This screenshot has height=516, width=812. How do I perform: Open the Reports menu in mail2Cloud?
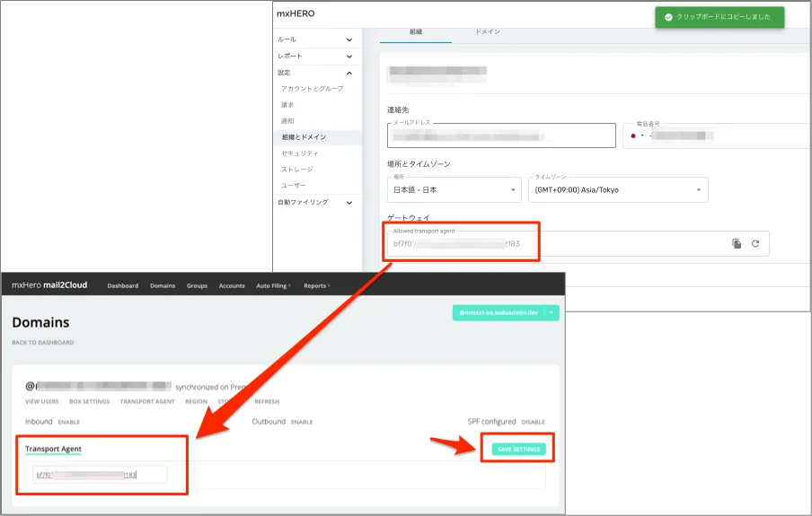[x=317, y=285]
